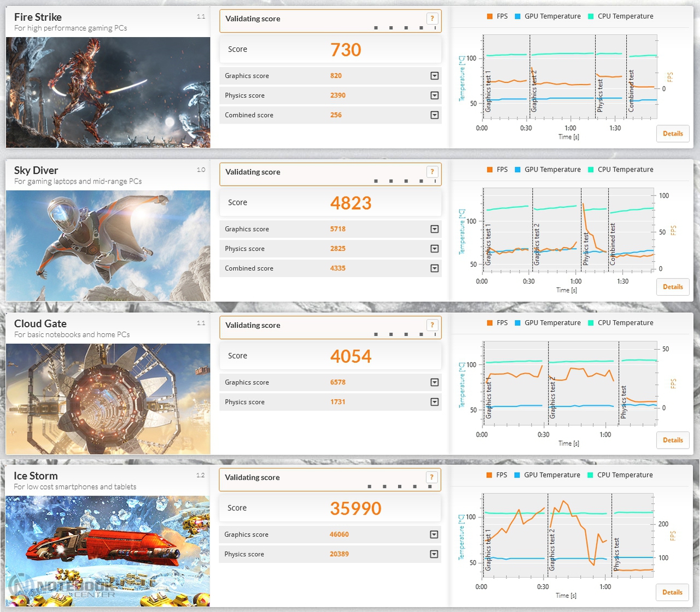
Task: Open help for Ice Storm validating score
Action: tap(431, 477)
